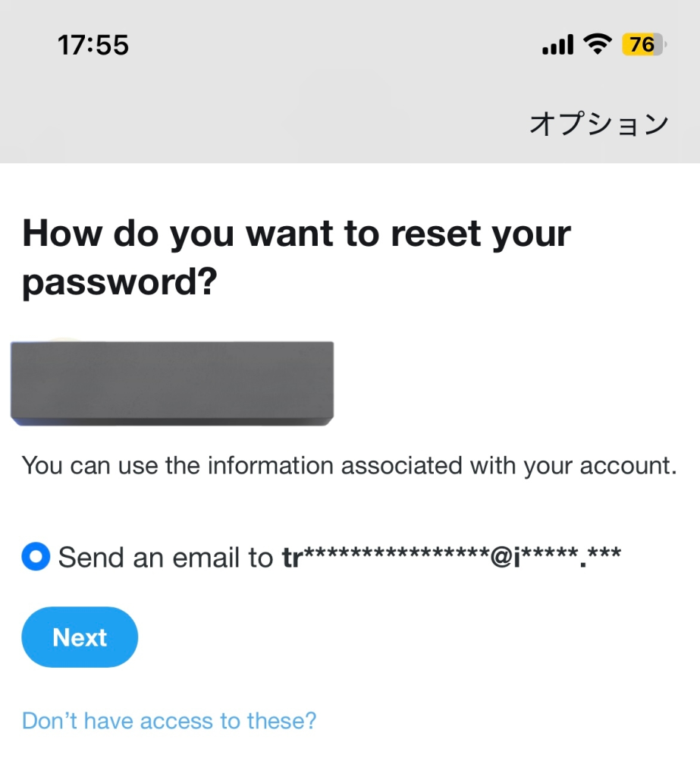Image resolution: width=700 pixels, height=758 pixels.
Task: Click the word 'password?' in the heading
Action: [120, 282]
